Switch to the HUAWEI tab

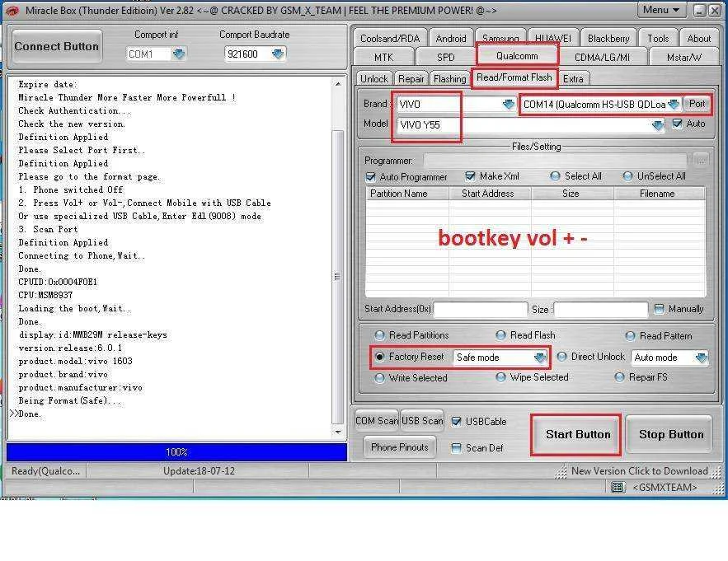pyautogui.click(x=553, y=39)
